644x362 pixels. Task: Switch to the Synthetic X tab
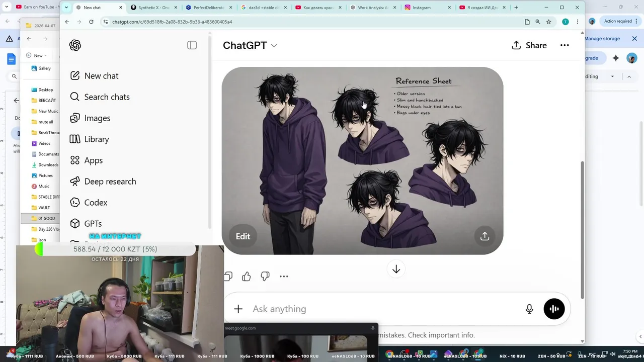point(153,8)
